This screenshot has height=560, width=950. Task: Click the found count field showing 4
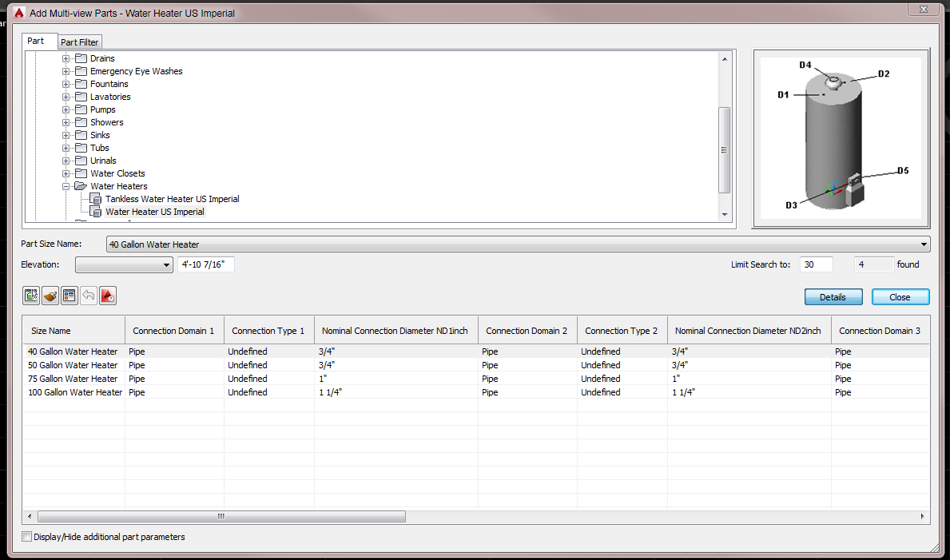pos(873,264)
